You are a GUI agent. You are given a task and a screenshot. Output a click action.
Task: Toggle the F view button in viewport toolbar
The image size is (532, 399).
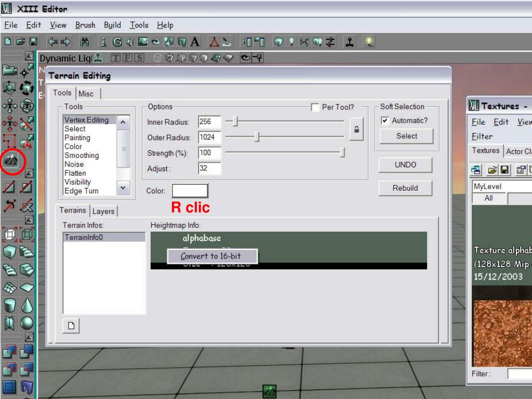tap(128, 58)
